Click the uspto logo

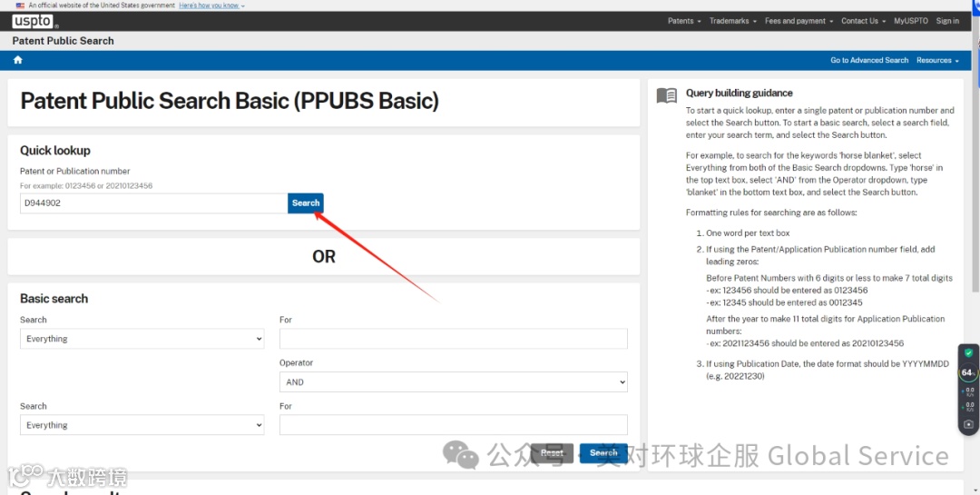tap(34, 21)
